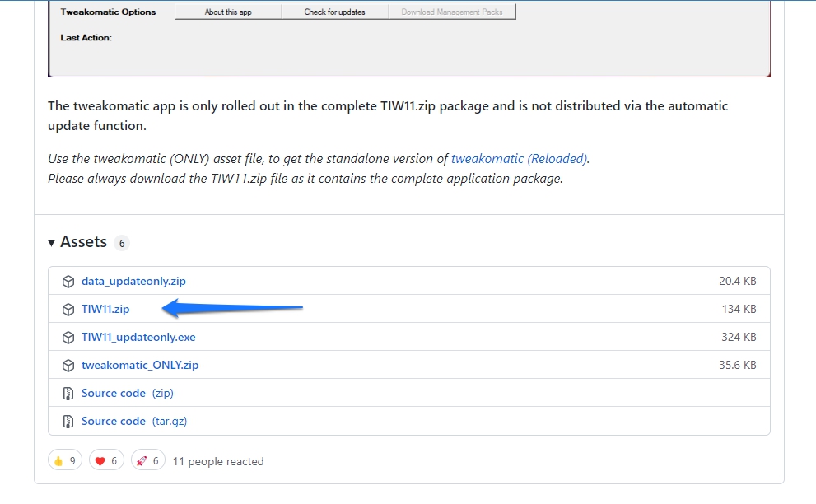
Task: Open the tweakomatic (Reloaded) link
Action: pyautogui.click(x=519, y=159)
